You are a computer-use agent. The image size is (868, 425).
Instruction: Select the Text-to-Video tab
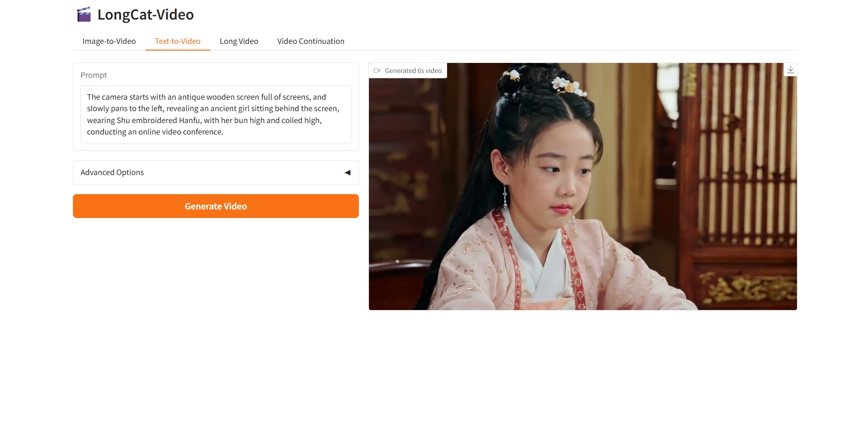pos(178,41)
